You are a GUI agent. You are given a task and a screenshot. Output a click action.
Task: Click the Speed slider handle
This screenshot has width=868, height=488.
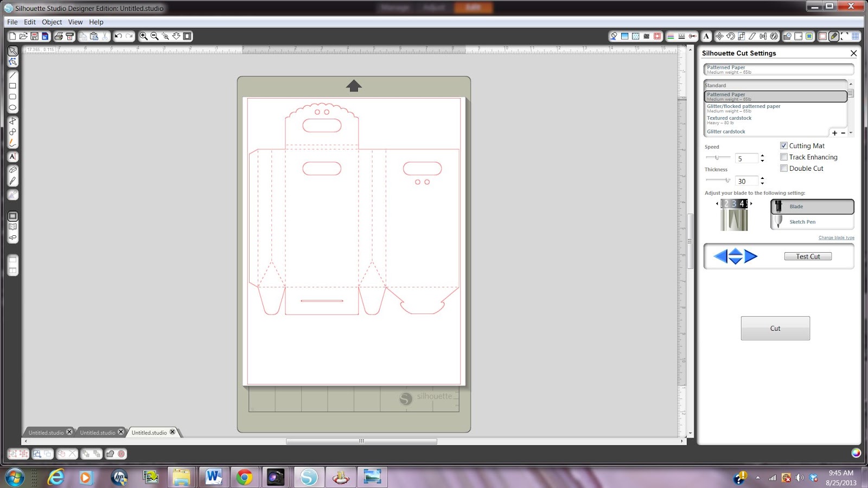pyautogui.click(x=717, y=157)
